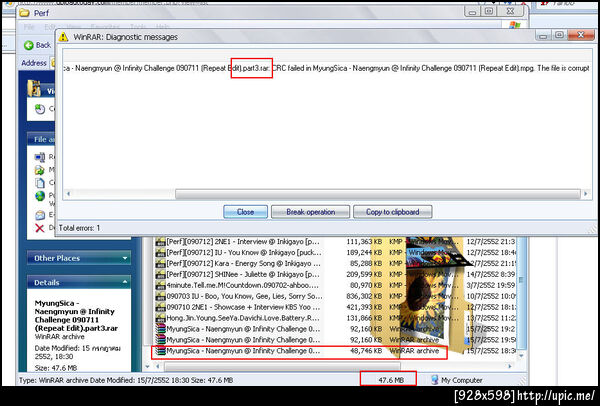Viewport: 600px width, 406px height.
Task: Click the size cell '209,599 KB'
Action: [x=364, y=274]
